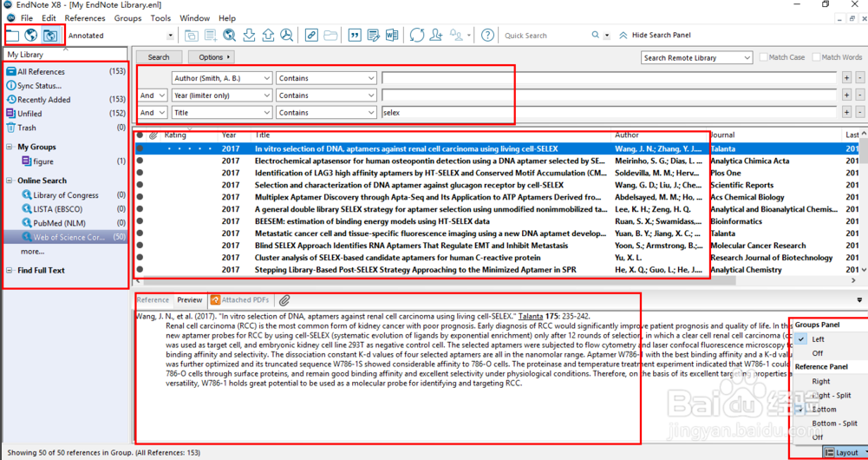Enable the Match Words checkbox
Screen dimensions: 868x460
click(816, 57)
